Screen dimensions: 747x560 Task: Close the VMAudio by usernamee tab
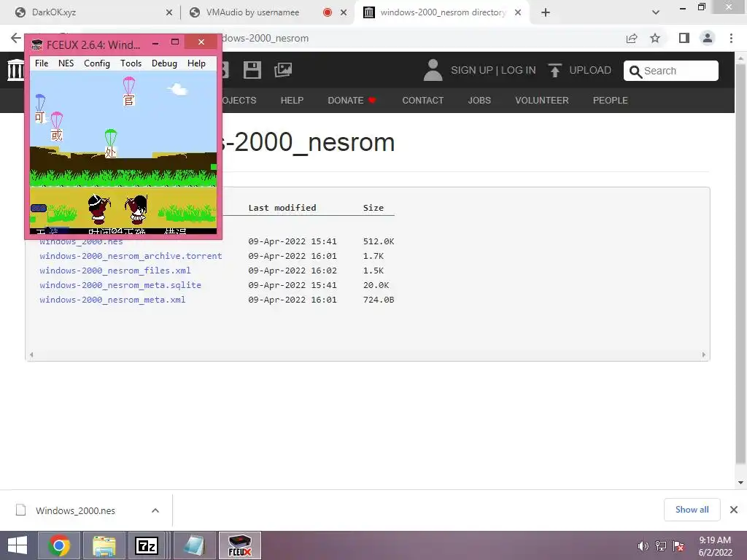(x=344, y=13)
